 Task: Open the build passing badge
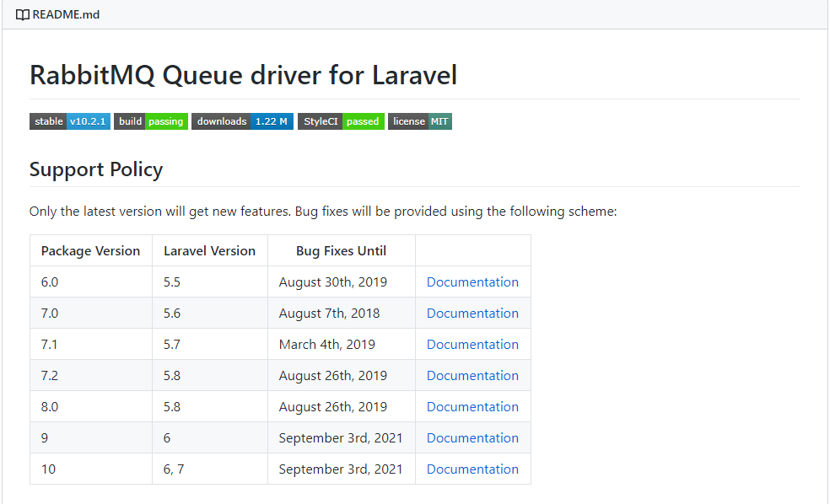(x=151, y=121)
